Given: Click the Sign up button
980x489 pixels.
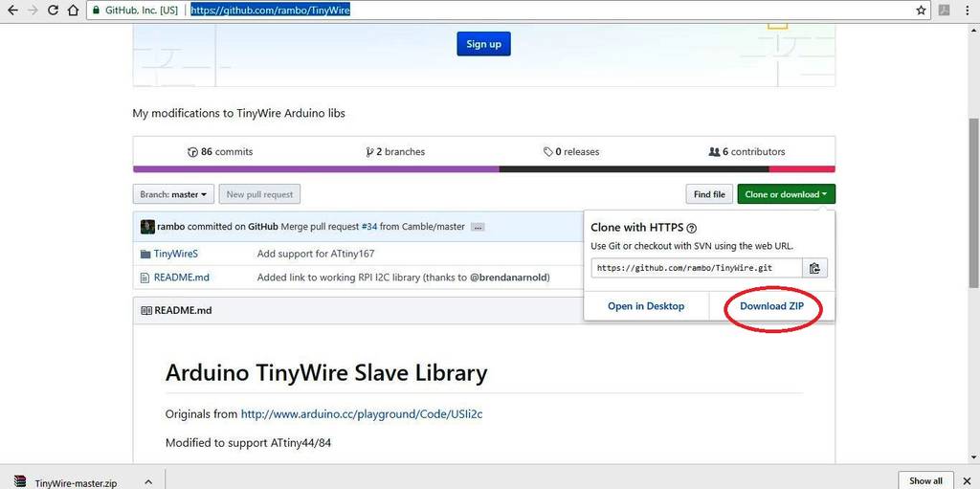Looking at the screenshot, I should tap(483, 44).
